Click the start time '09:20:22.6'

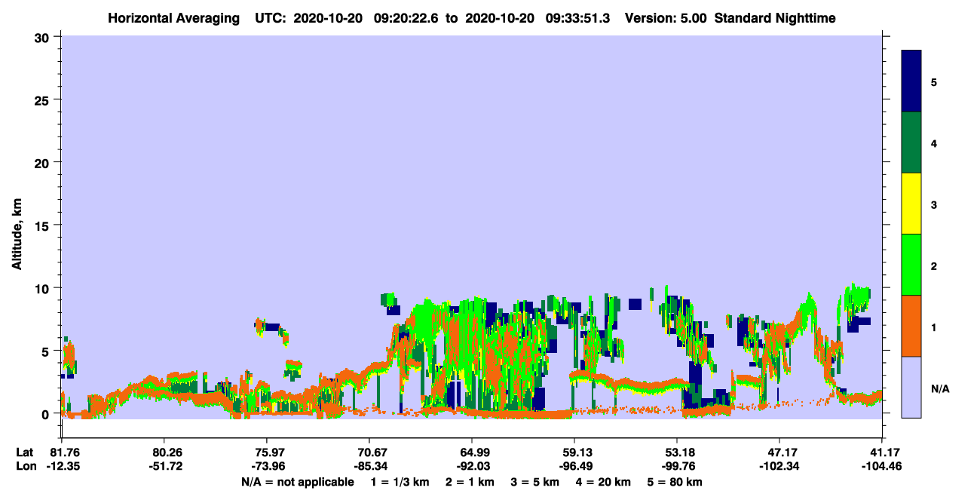(406, 17)
